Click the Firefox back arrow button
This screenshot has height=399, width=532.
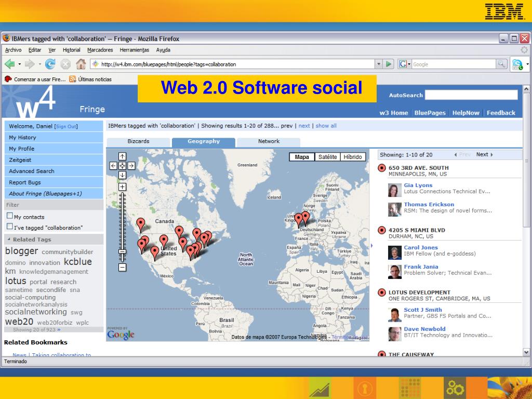coord(9,64)
